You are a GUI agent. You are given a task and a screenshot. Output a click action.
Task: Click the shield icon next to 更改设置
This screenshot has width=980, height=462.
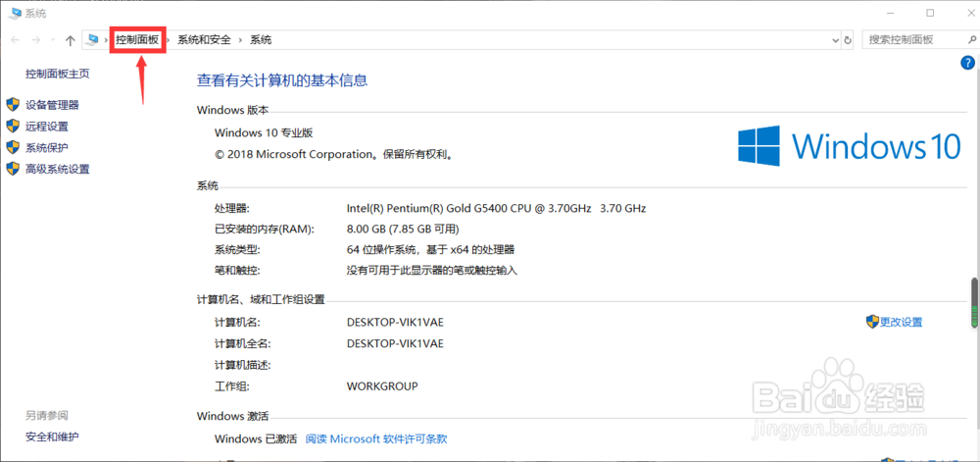[x=872, y=322]
